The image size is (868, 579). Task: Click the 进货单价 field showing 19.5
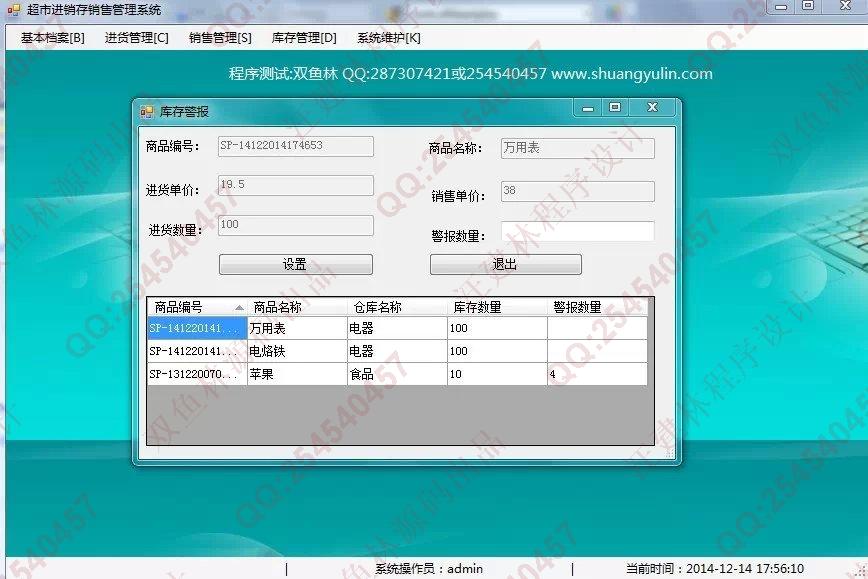click(296, 185)
